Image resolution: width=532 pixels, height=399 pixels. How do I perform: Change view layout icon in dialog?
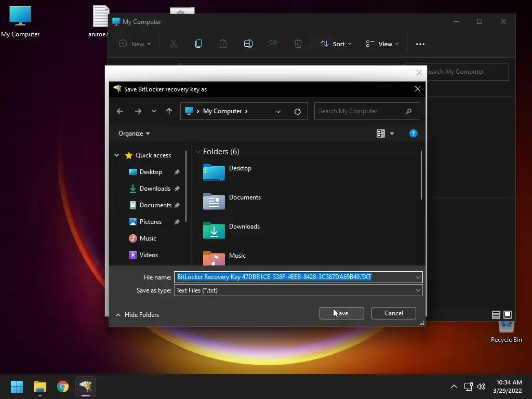coord(381,134)
